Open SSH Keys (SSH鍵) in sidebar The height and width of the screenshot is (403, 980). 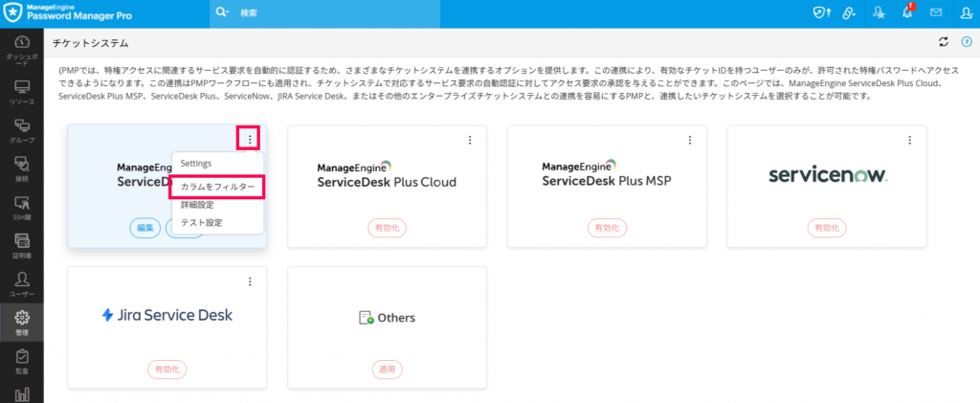pos(22,208)
